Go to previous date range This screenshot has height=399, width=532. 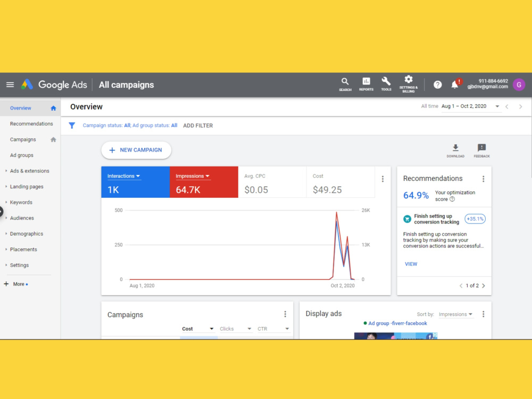point(507,106)
